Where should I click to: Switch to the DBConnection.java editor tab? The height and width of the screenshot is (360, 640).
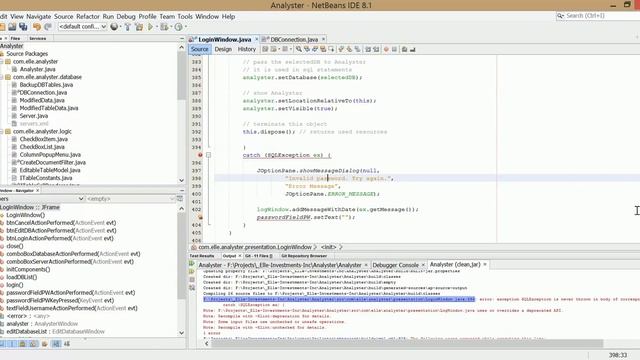click(x=293, y=39)
